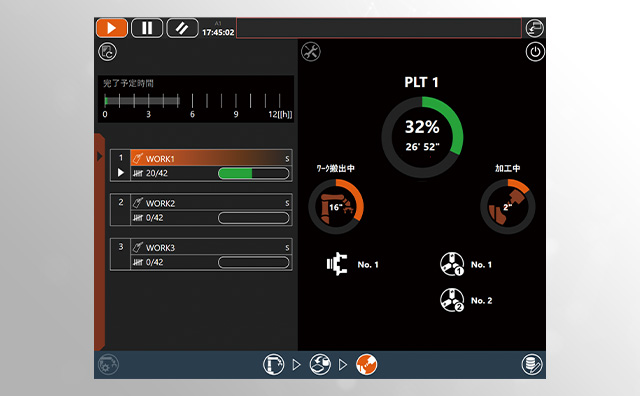The image size is (640, 396).
Task: Select the WORK1 job row
Action: pyautogui.click(x=201, y=165)
